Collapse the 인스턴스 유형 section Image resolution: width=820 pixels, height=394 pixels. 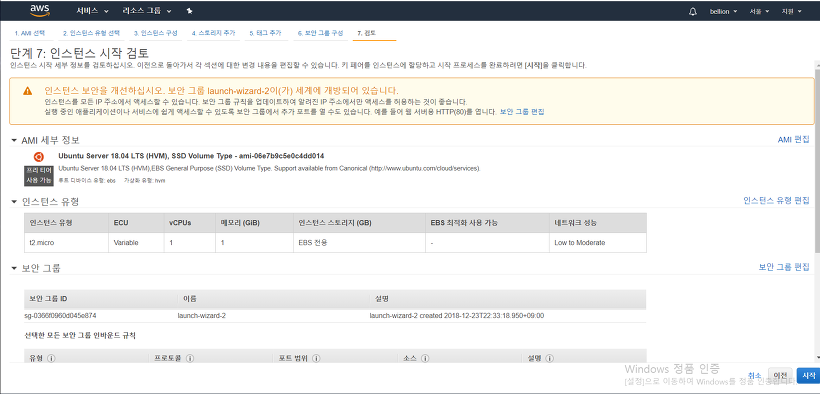click(x=14, y=201)
